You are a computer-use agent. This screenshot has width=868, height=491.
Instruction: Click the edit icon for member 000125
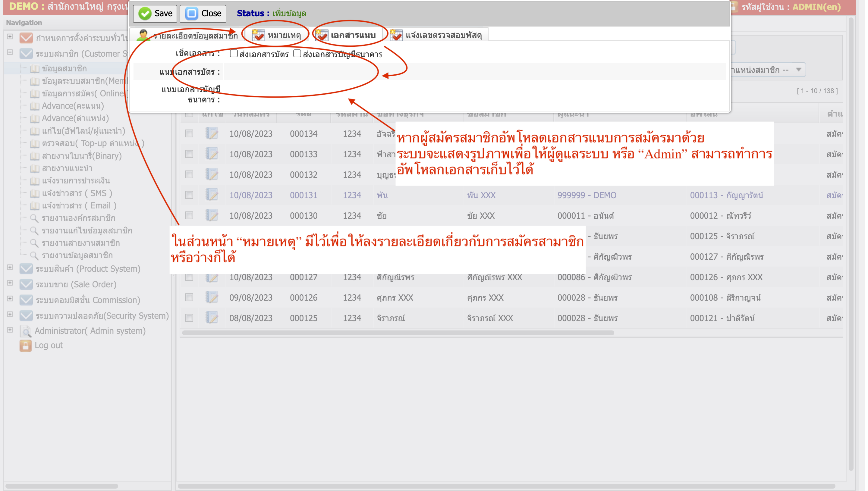tap(212, 318)
